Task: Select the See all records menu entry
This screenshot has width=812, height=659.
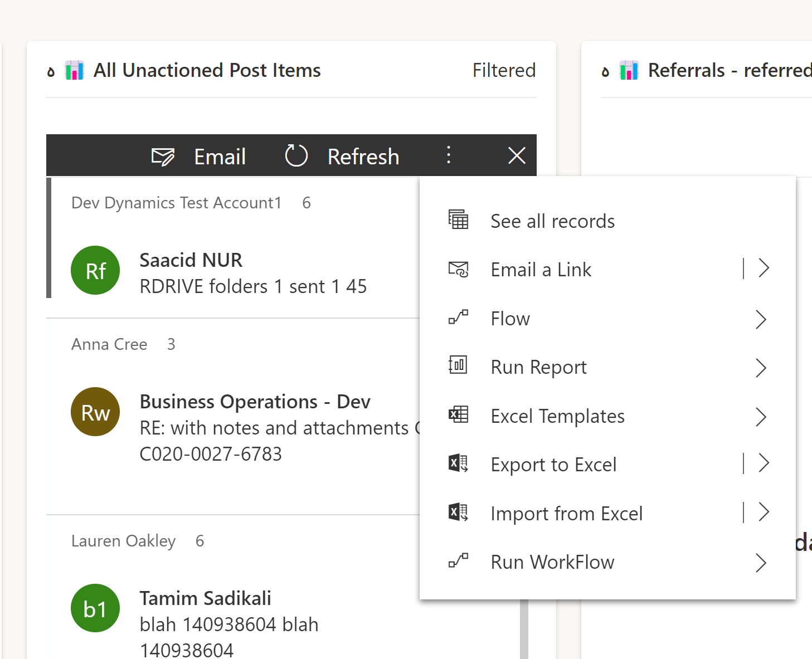Action: pyautogui.click(x=607, y=221)
